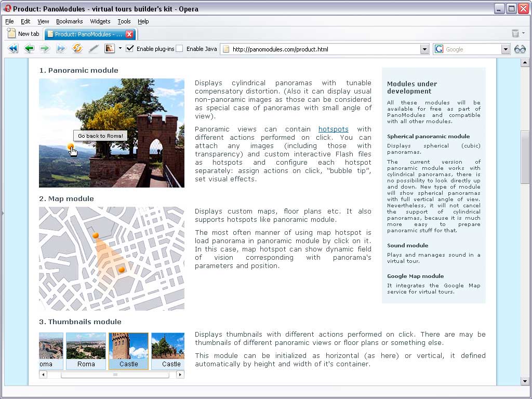Viewport: 532px width, 399px height.
Task: Close the Product: PanoModules tab
Action: pos(129,34)
